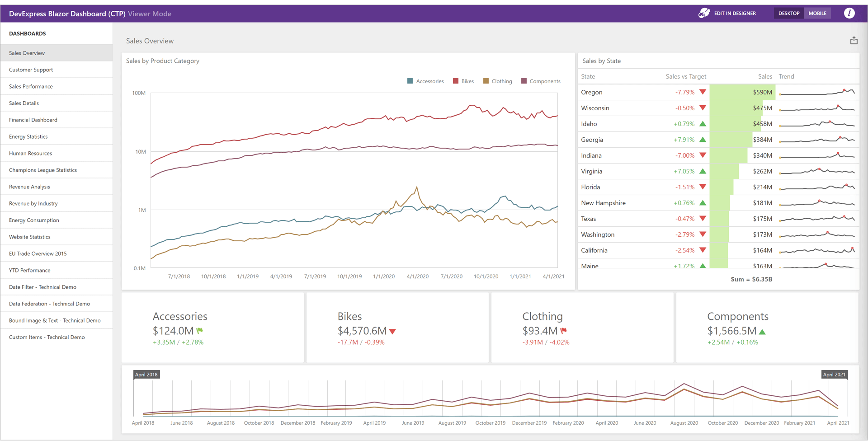Switch to MOBILE view mode

click(817, 13)
